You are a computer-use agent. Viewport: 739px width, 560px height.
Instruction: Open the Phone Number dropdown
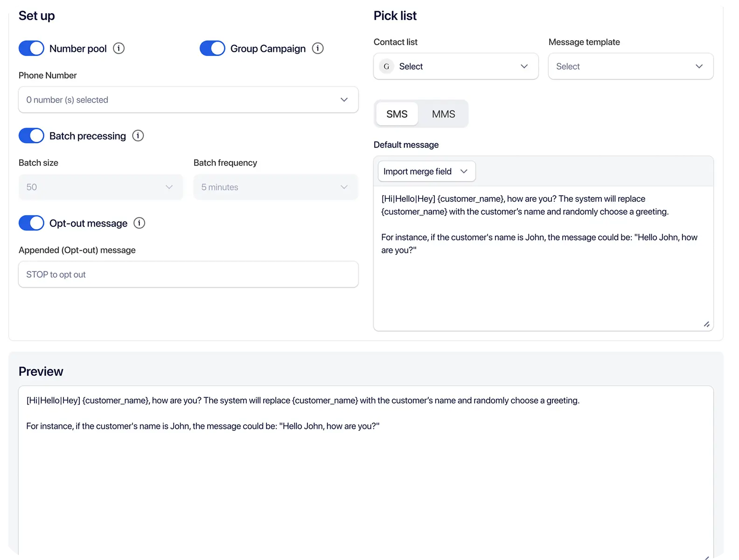pyautogui.click(x=188, y=99)
